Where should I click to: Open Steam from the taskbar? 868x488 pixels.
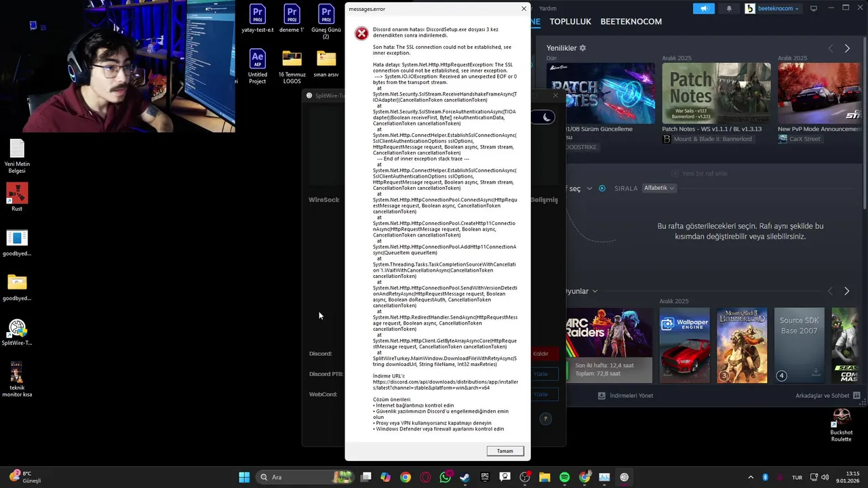tap(465, 477)
